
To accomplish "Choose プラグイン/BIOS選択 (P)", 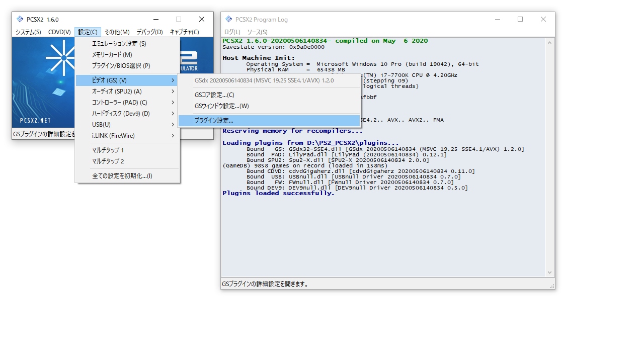I will click(x=127, y=66).
